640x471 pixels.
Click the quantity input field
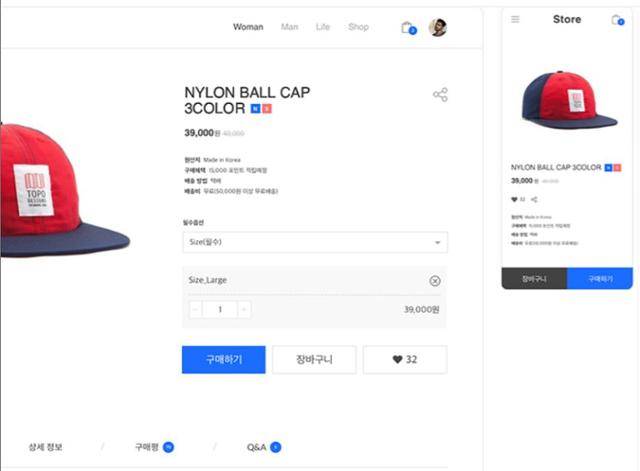click(219, 310)
